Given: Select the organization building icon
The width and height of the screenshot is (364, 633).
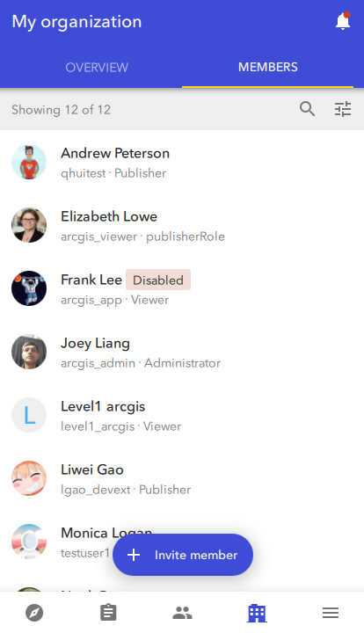Looking at the screenshot, I should coord(257,614).
